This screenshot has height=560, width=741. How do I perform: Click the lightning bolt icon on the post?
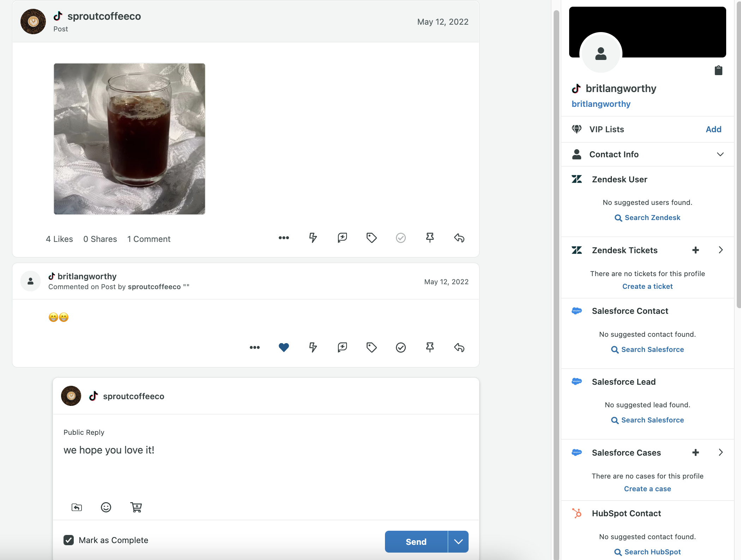click(313, 238)
